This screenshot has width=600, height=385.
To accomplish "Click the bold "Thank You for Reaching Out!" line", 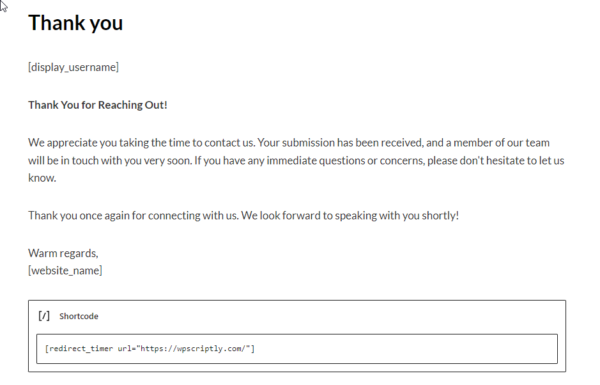I will [x=98, y=105].
